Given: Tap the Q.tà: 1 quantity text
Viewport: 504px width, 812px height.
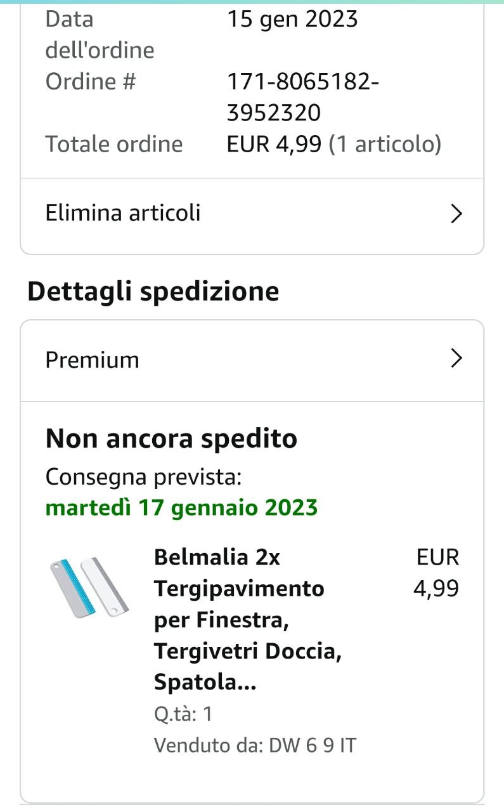Looking at the screenshot, I should [183, 714].
